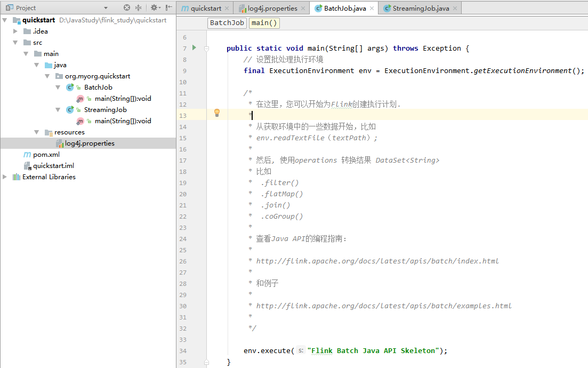Image resolution: width=588 pixels, height=368 pixels.
Task: Click BatchJob in the breadcrumb bar
Action: tap(227, 22)
